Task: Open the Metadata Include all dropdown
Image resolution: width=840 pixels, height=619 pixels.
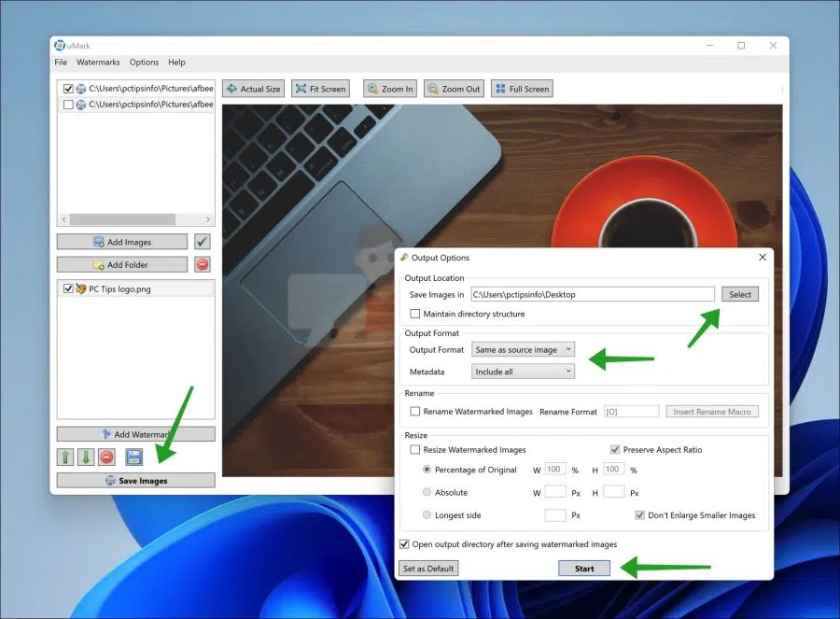Action: pos(523,372)
